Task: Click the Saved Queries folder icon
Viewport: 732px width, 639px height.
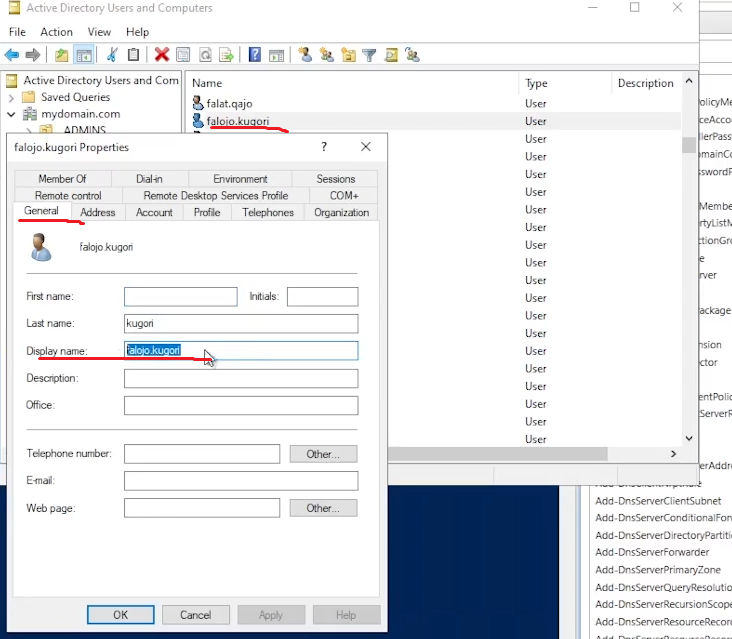Action: point(29,97)
